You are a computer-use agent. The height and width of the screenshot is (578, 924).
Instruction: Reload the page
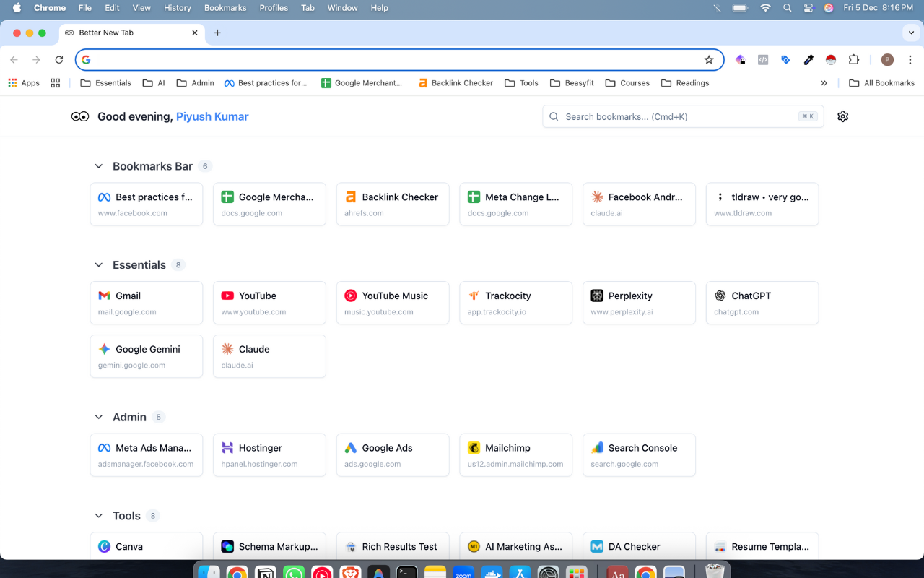[x=58, y=59]
